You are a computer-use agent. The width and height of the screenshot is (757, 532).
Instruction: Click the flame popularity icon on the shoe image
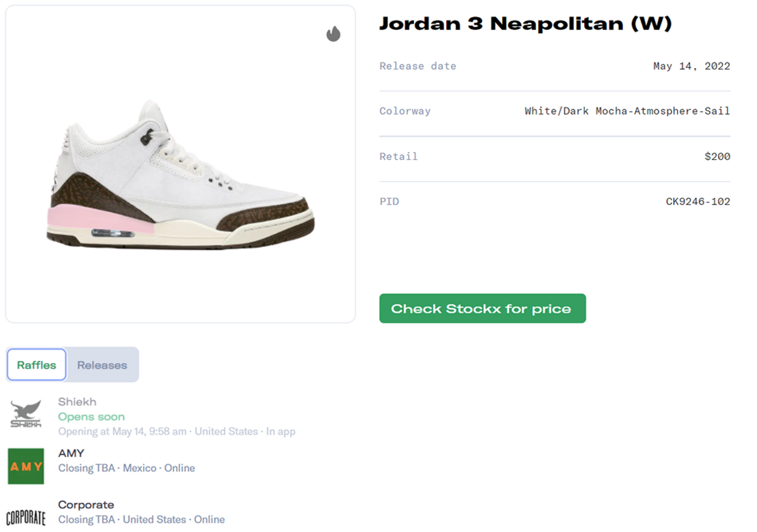click(335, 34)
